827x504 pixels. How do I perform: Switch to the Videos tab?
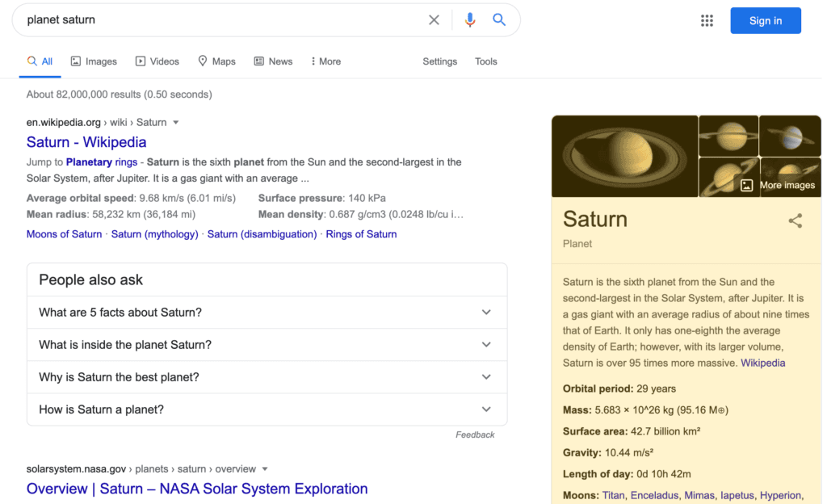pyautogui.click(x=157, y=61)
